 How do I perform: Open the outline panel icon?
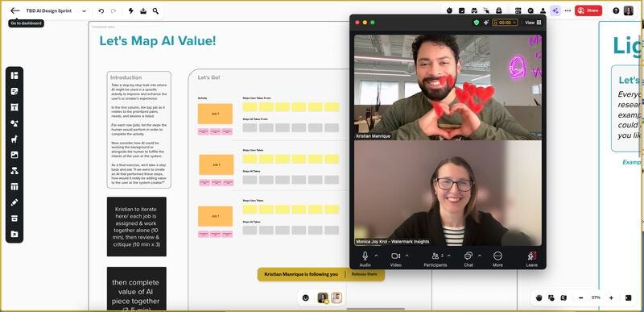click(518, 11)
